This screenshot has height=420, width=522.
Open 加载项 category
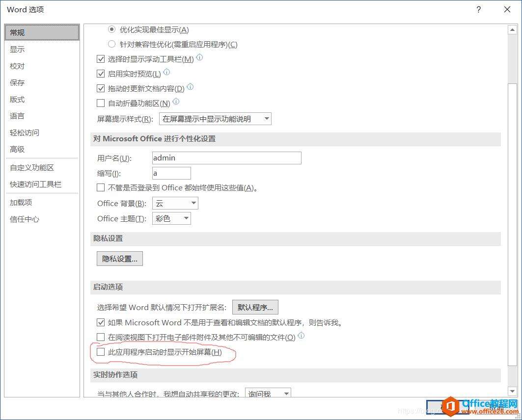(42, 202)
